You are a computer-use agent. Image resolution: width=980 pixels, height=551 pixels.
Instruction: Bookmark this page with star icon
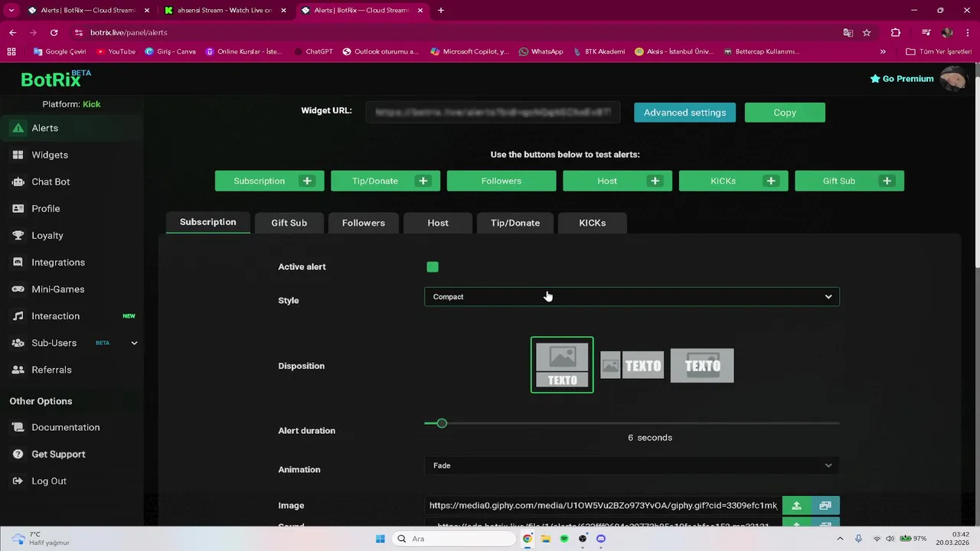[867, 32]
